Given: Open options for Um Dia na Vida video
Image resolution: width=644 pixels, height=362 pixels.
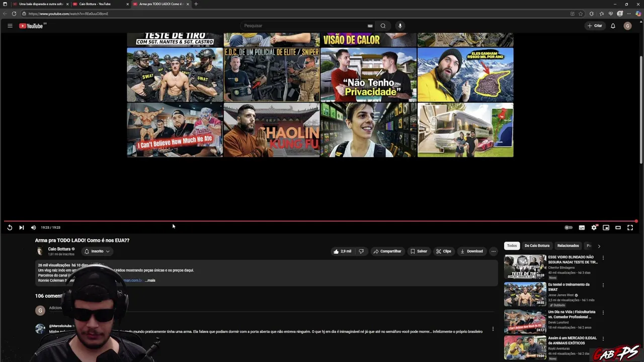Looking at the screenshot, I should [603, 312].
